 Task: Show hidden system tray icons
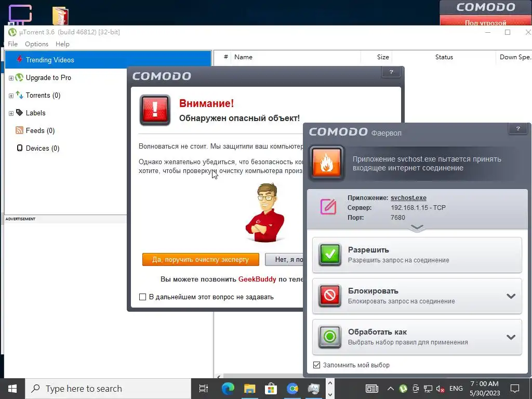click(x=391, y=389)
